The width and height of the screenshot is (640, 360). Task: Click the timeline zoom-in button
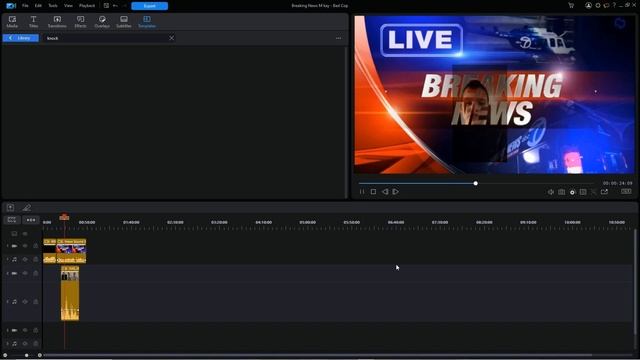coord(40,355)
